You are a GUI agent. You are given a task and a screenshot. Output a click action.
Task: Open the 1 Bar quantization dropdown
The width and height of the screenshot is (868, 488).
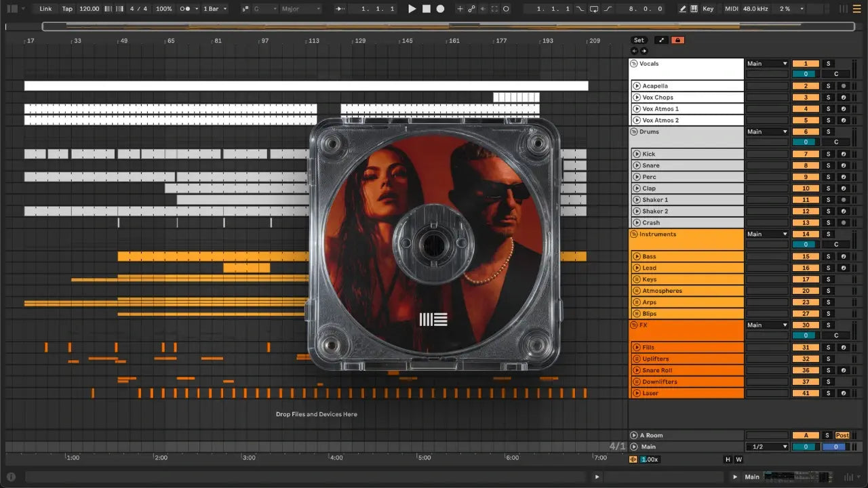(216, 9)
